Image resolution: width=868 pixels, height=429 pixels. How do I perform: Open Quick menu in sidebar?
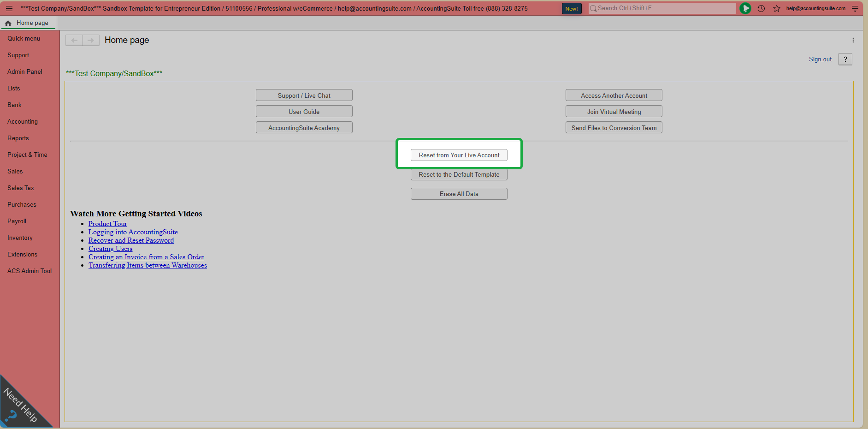(24, 38)
